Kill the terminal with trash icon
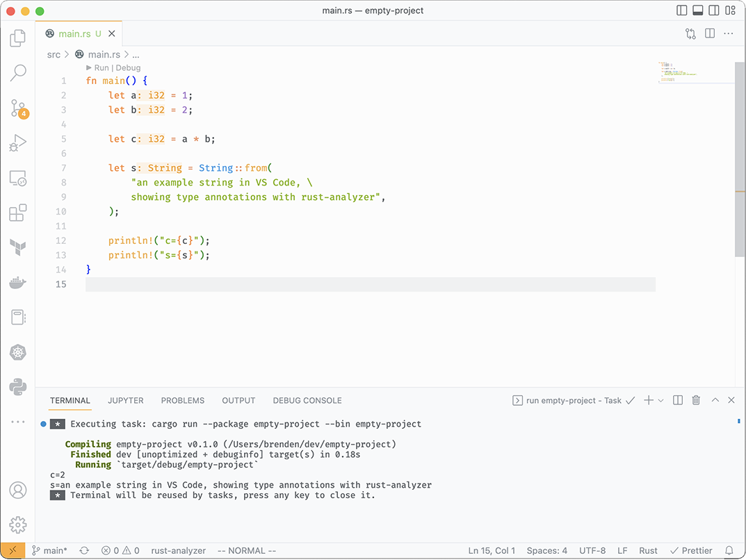The width and height of the screenshot is (746, 560). pyautogui.click(x=696, y=400)
